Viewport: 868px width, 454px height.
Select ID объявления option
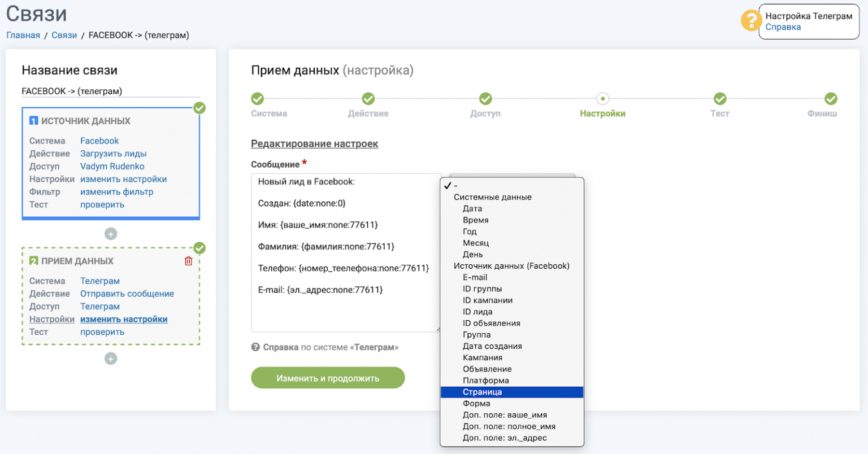tap(512, 323)
